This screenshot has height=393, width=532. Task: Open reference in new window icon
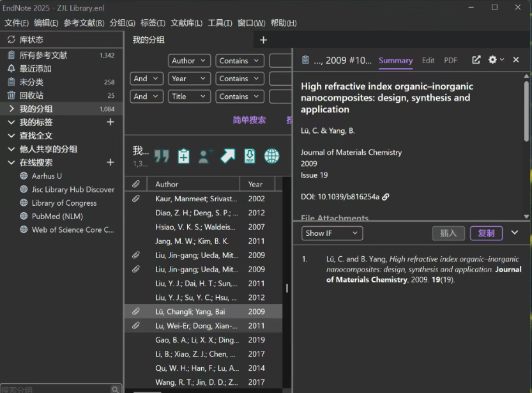point(476,60)
